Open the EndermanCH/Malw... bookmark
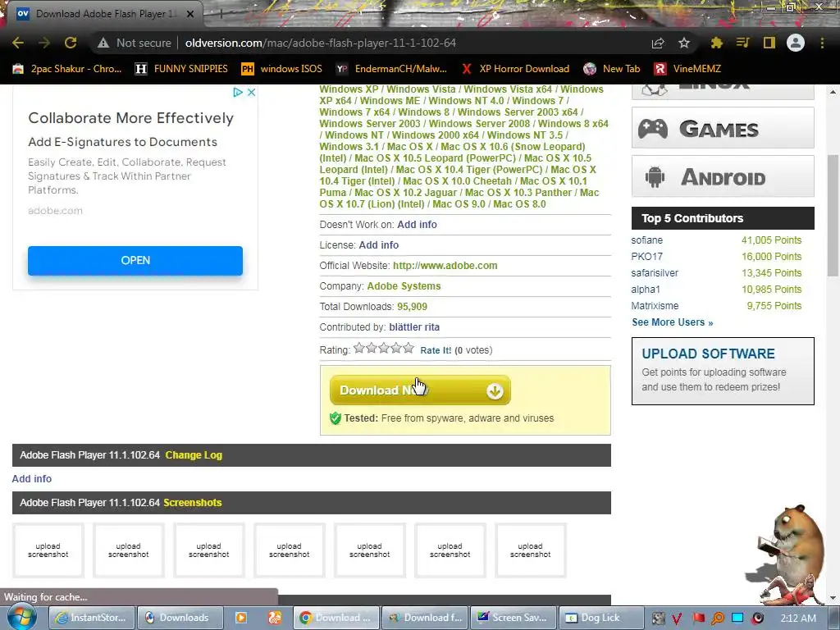Image resolution: width=840 pixels, height=630 pixels. (391, 69)
